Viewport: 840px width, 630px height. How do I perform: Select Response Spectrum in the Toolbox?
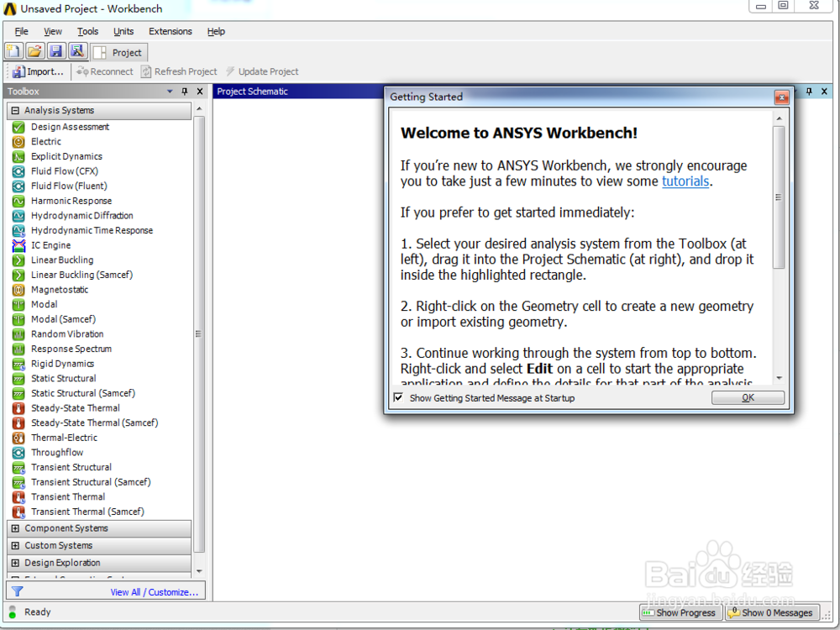[x=71, y=349]
